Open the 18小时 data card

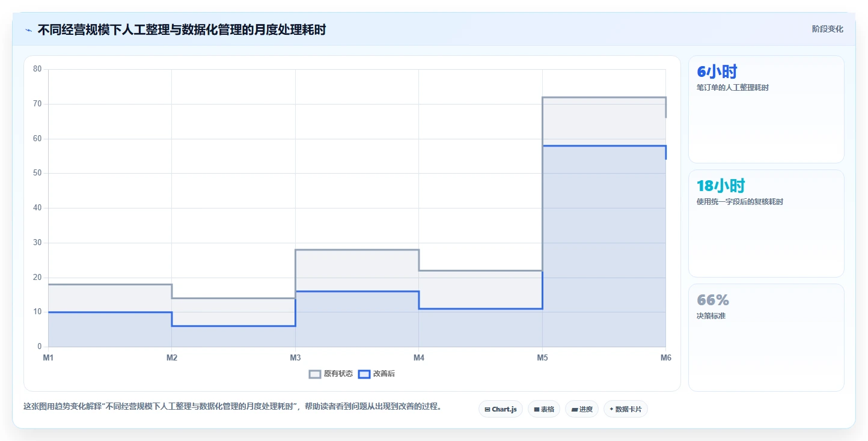766,224
